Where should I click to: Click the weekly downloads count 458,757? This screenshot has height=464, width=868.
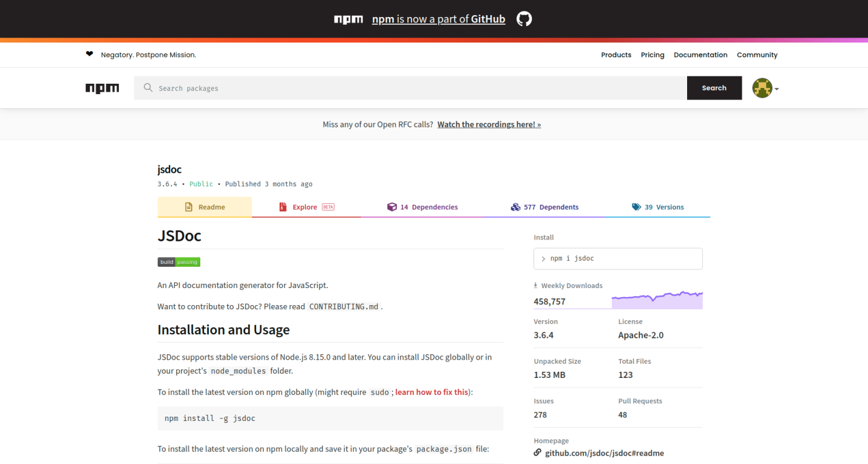pyautogui.click(x=549, y=301)
